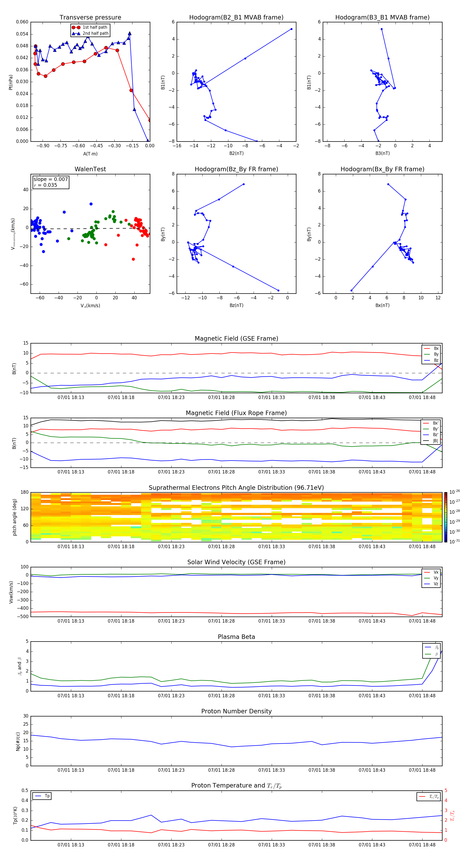The height and width of the screenshot is (868, 473).
Task: Click the topmost point of the B3_B1 hodogram
Action: (382, 29)
